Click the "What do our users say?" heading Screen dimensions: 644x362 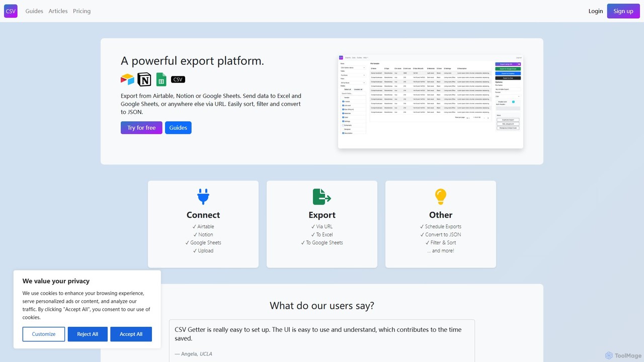322,306
